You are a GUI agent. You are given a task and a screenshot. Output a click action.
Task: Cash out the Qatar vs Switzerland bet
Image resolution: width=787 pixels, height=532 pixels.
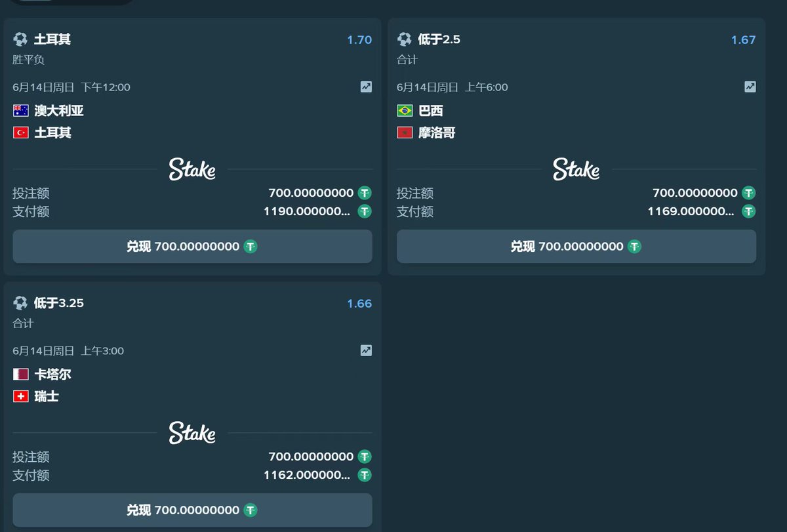tap(192, 510)
